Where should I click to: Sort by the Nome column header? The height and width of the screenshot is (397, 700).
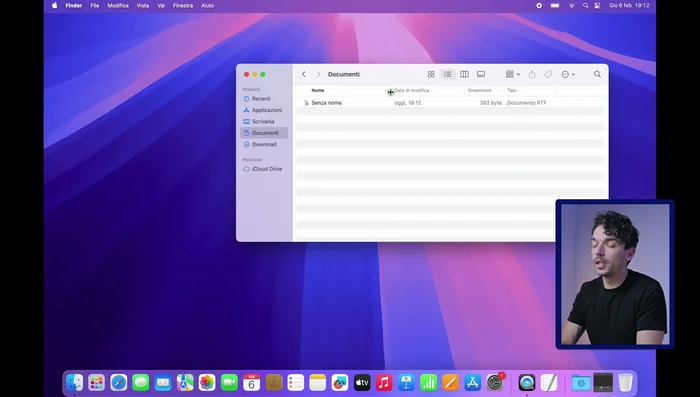(x=318, y=90)
